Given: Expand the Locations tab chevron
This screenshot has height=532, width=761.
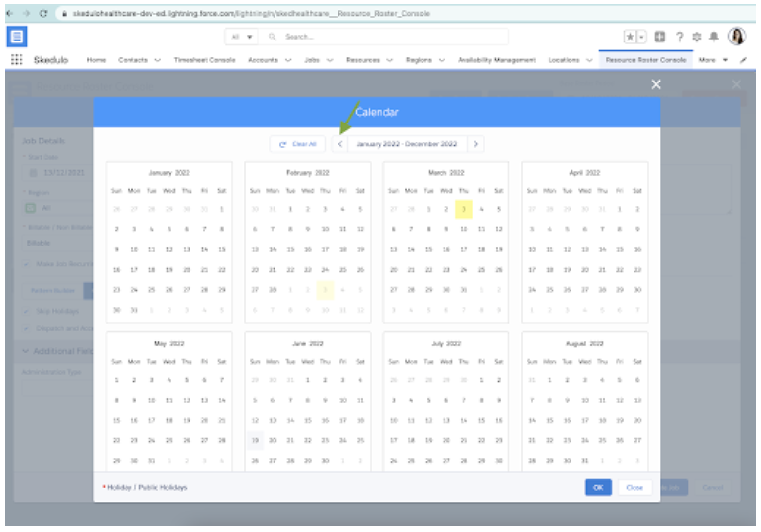Looking at the screenshot, I should click(x=590, y=60).
